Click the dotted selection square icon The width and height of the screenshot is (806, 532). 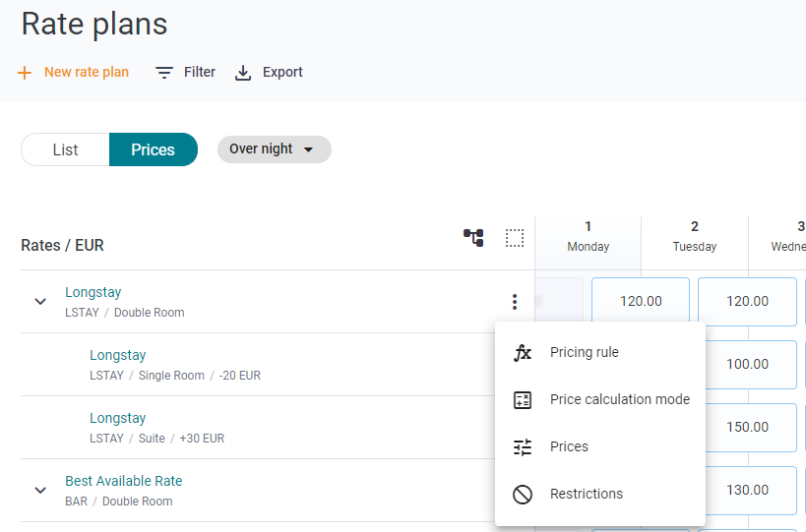tap(515, 238)
